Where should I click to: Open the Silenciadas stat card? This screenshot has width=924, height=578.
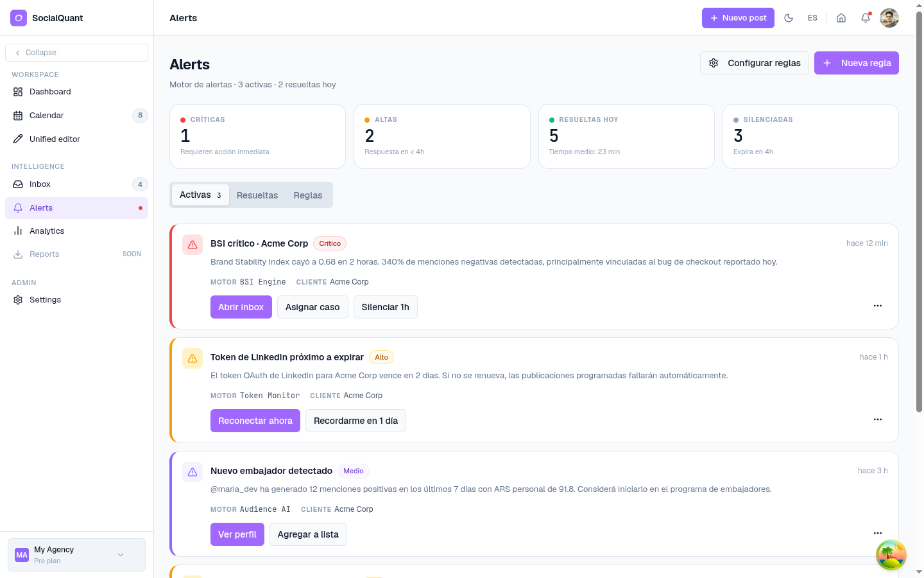(x=810, y=136)
